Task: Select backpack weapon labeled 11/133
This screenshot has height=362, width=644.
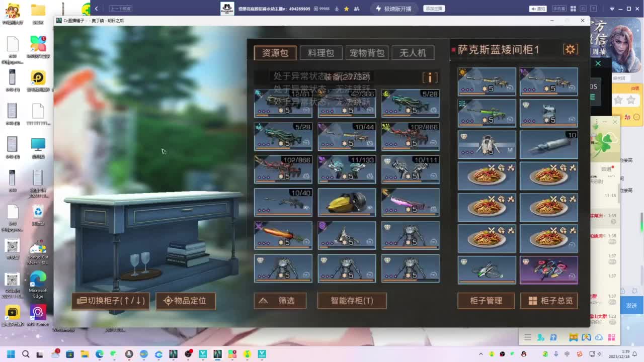Action: pyautogui.click(x=347, y=169)
